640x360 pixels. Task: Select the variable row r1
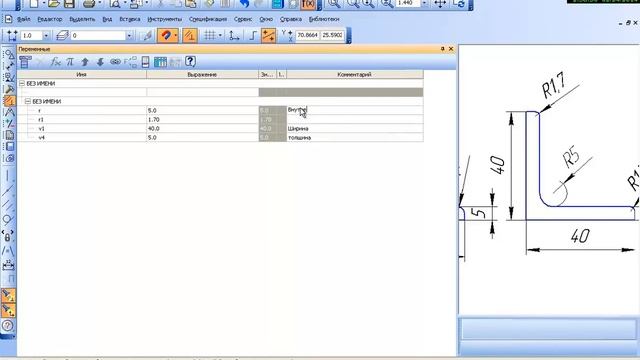coord(220,120)
